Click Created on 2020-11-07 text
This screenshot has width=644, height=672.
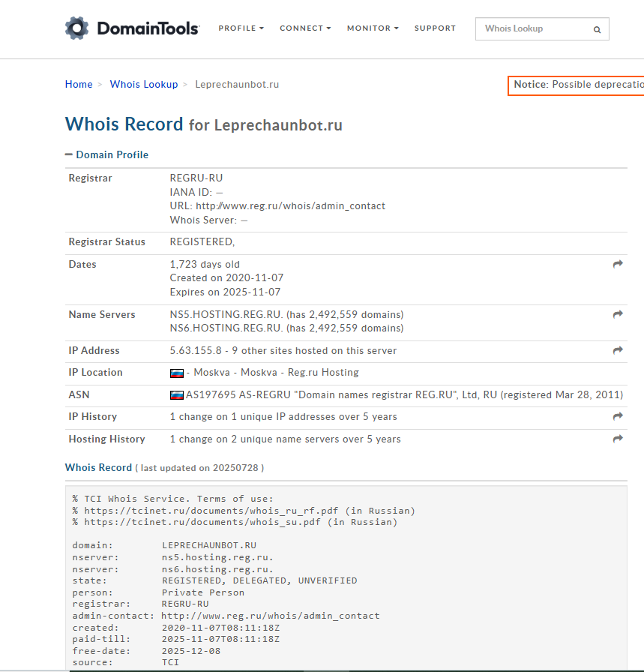point(226,277)
